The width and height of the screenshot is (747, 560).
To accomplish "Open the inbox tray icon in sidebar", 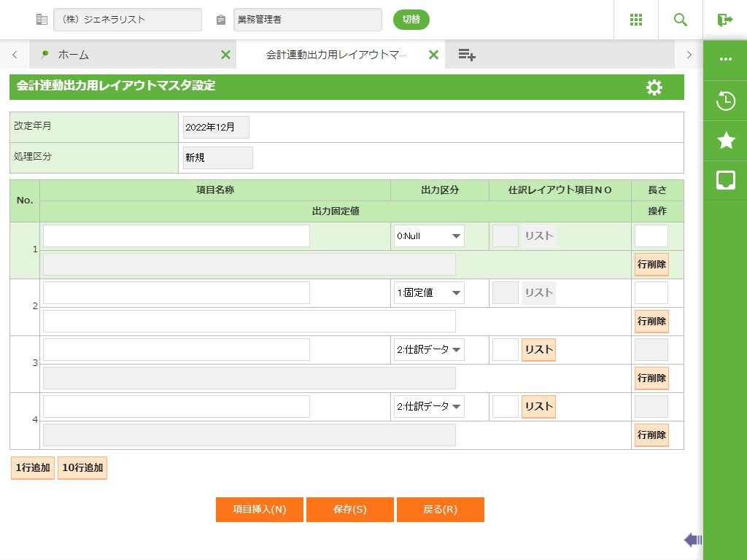I will [x=726, y=180].
